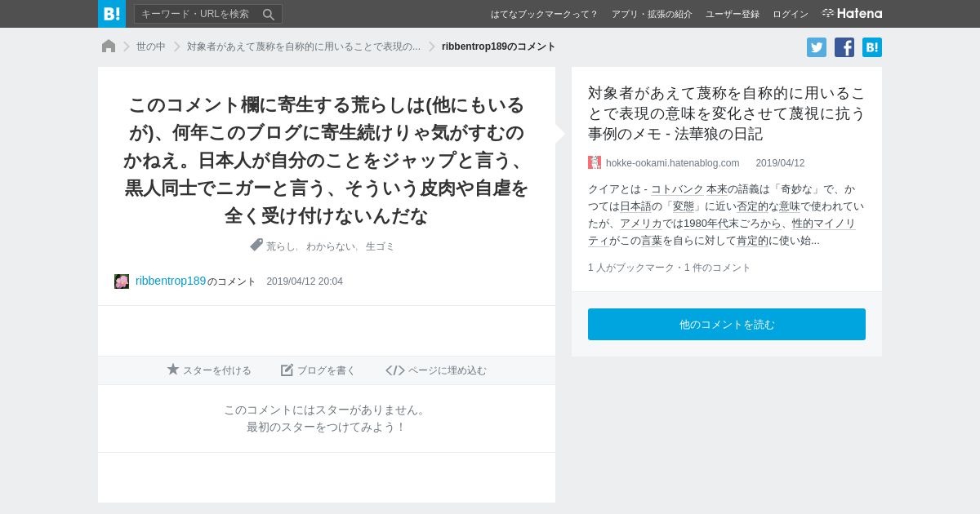
Task: Open hokke-ookami.hatenablog.com domain link
Action: coord(672,163)
